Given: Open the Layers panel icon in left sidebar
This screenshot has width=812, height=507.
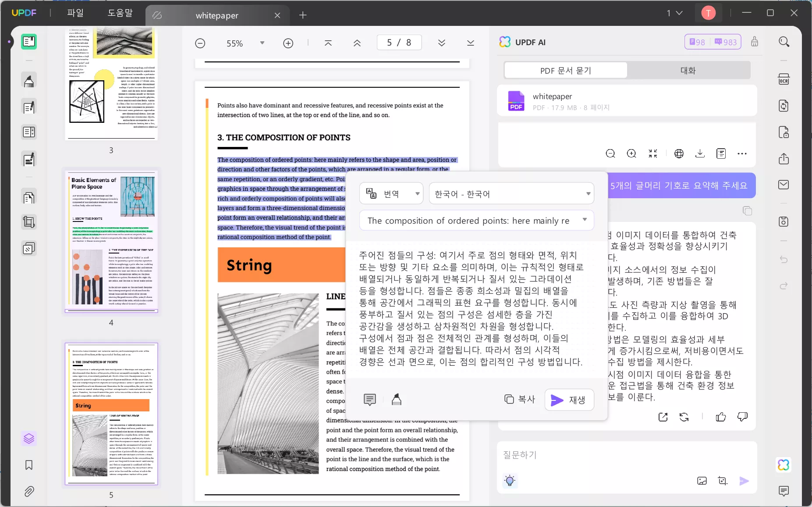Looking at the screenshot, I should pos(29,439).
